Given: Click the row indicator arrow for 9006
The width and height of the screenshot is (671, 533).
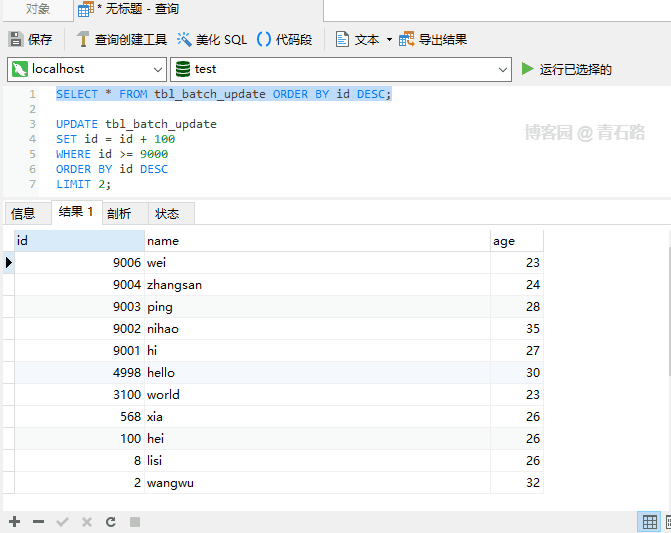Looking at the screenshot, I should (x=9, y=262).
